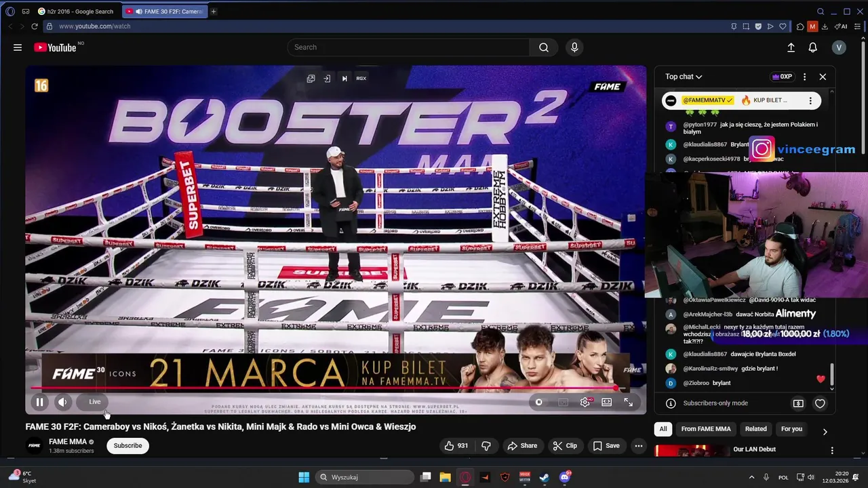Open live chat options three dots
Viewport: 868px width, 488px height.
pyautogui.click(x=804, y=77)
